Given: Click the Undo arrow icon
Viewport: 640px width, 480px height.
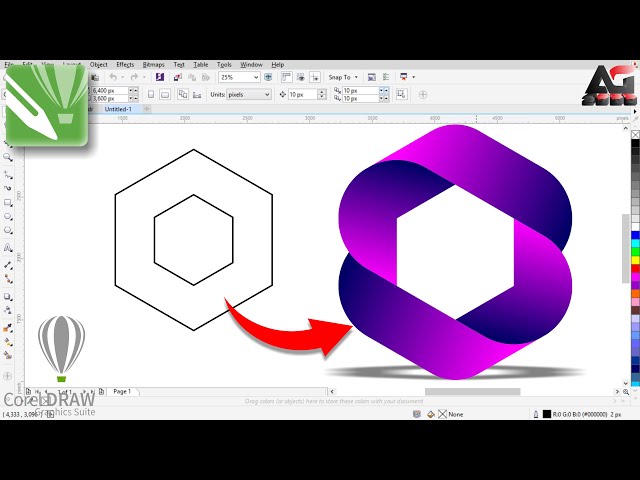Looking at the screenshot, I should (x=113, y=77).
